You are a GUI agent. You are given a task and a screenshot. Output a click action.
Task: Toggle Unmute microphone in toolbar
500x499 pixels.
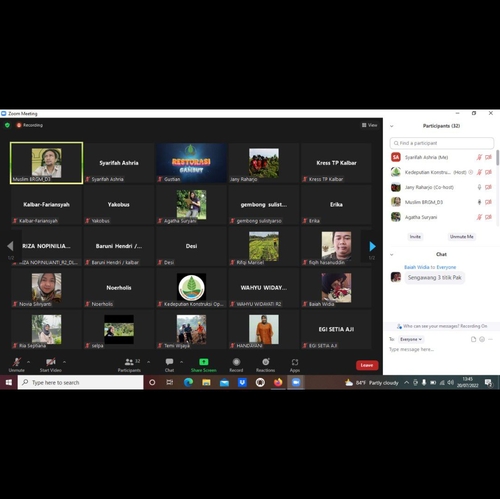point(16,362)
